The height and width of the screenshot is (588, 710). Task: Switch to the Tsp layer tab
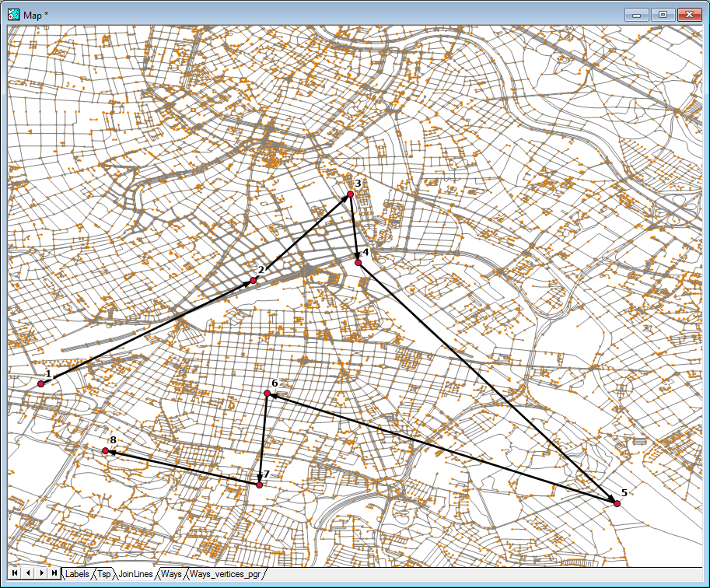103,574
